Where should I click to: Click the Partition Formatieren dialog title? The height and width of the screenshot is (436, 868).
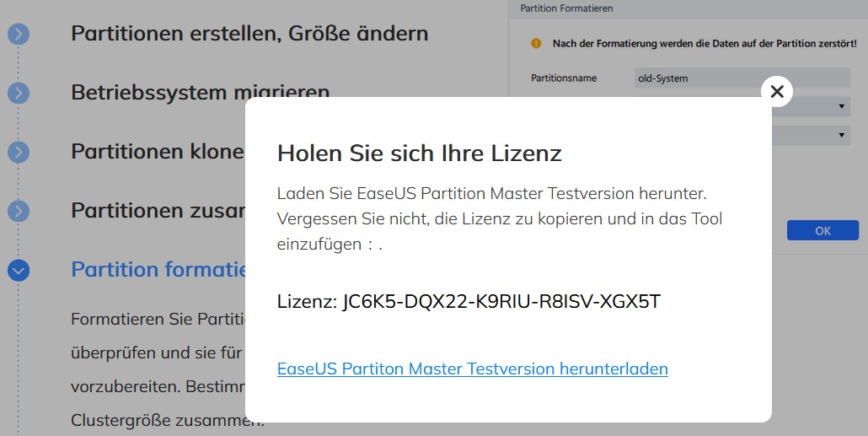pyautogui.click(x=566, y=8)
